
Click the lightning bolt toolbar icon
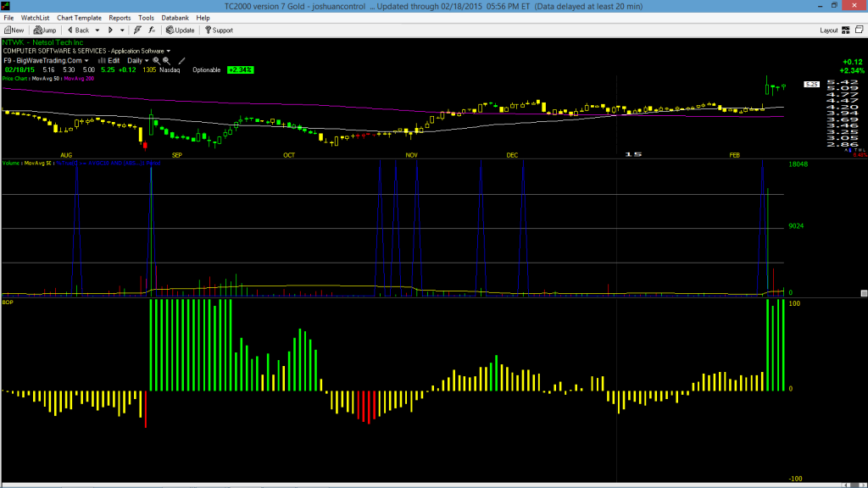tap(137, 30)
